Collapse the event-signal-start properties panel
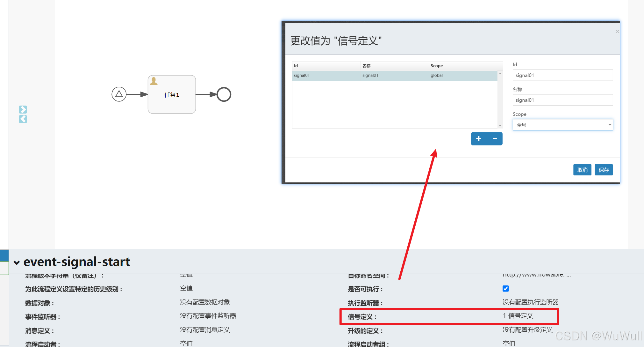 click(17, 263)
